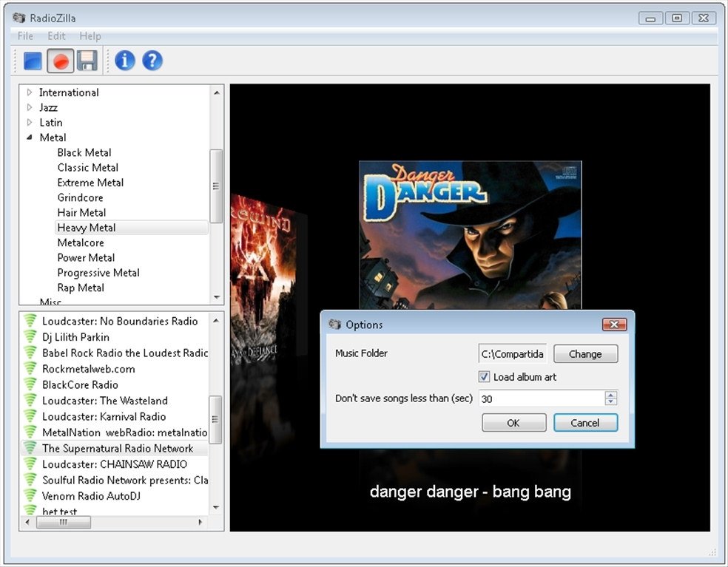Click the signal icon beside MetalNation webRadio

pos(30,432)
